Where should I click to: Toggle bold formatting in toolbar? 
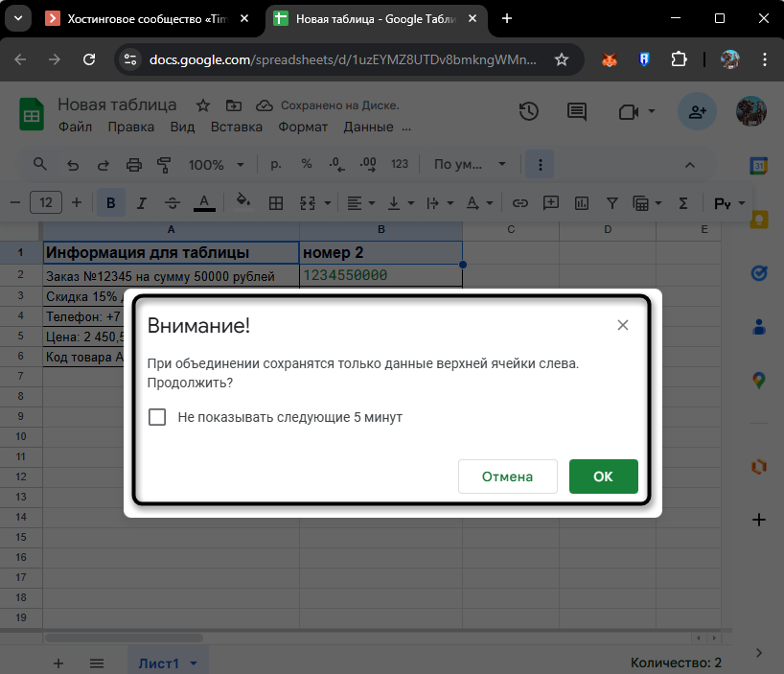pos(111,203)
